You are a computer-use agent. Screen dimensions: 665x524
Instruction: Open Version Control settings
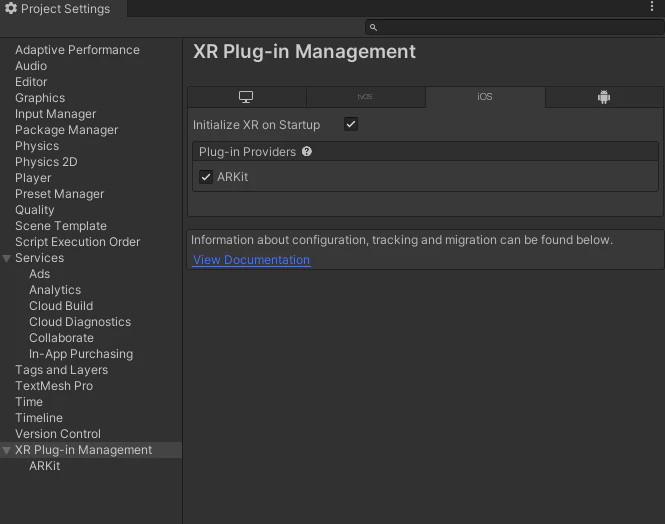58,434
